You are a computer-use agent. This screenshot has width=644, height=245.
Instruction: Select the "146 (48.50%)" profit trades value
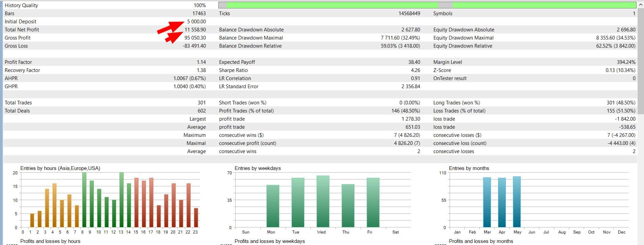(406, 111)
